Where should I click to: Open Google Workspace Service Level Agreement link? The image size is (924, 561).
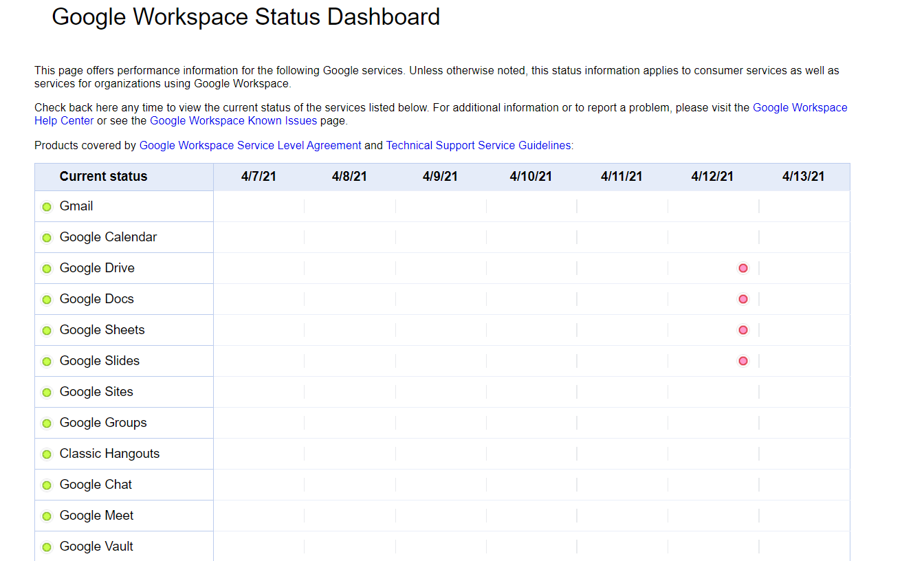250,146
